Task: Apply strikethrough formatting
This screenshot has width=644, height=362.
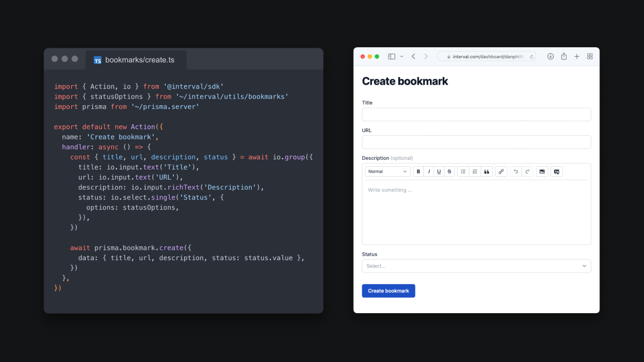Action: (450, 172)
